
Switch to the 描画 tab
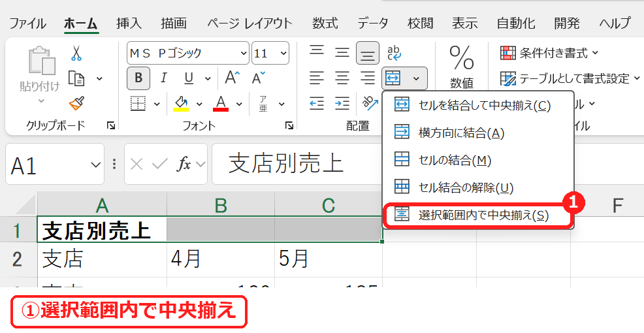pos(174,23)
